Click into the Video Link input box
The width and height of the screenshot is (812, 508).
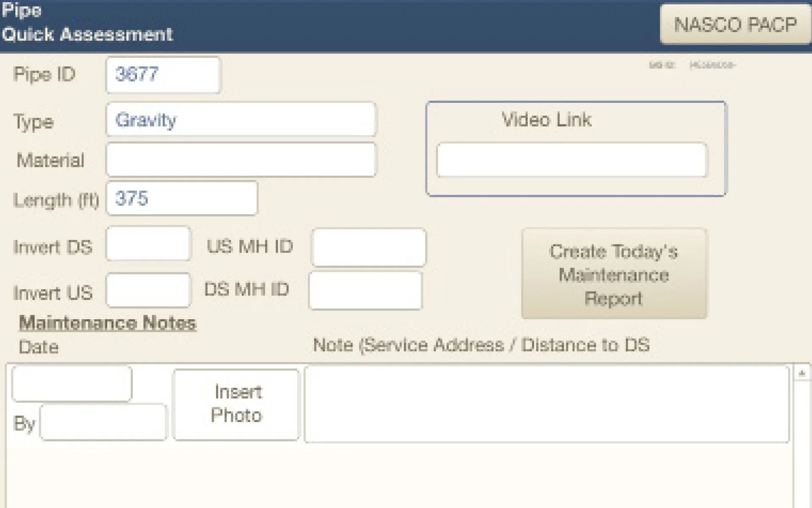point(571,160)
